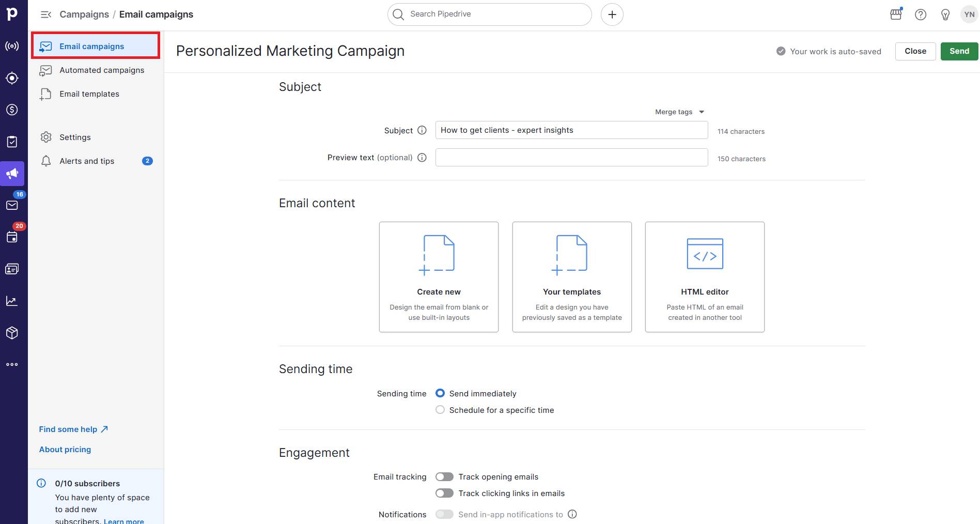Open the Mail inbox with 16 notifications
Screen dimensions: 980x524
tap(12, 205)
